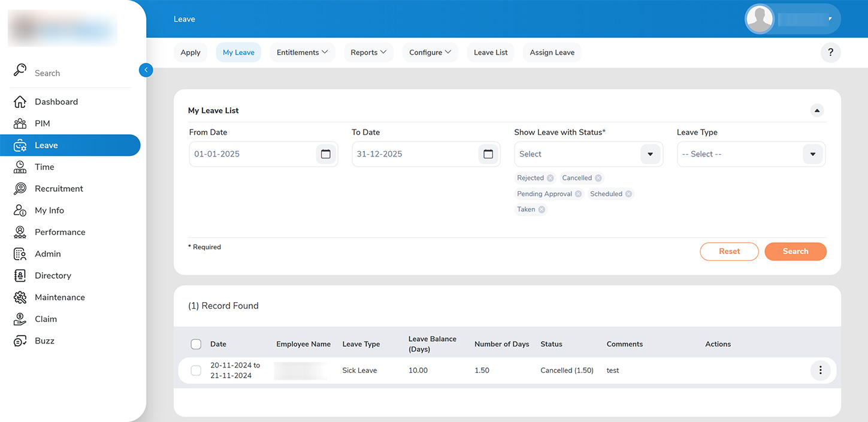This screenshot has width=868, height=422.
Task: Click the Reset button
Action: 729,251
